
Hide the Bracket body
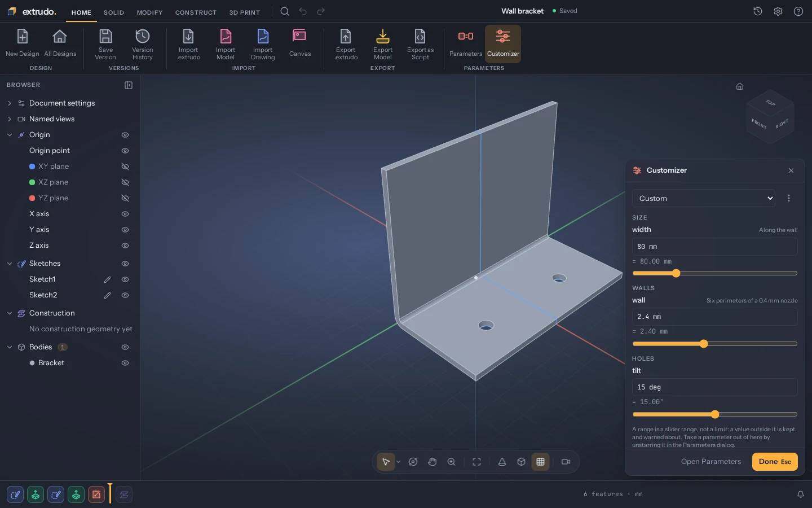[125, 363]
